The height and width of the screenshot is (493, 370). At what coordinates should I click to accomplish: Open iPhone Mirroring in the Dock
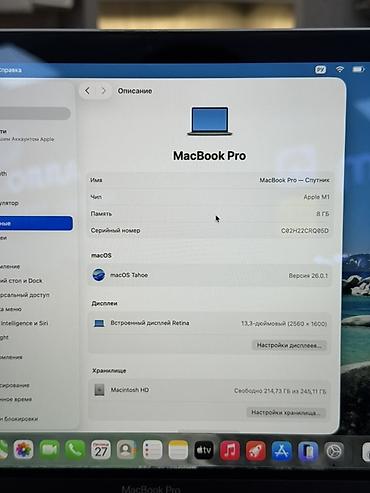click(308, 451)
